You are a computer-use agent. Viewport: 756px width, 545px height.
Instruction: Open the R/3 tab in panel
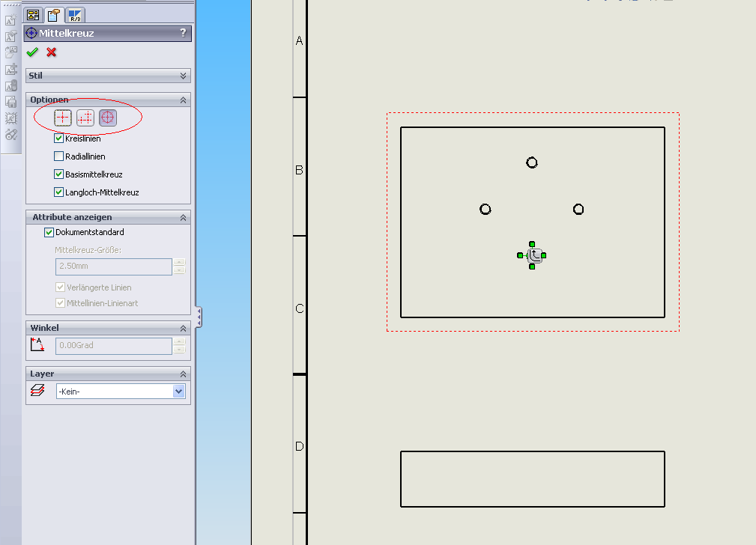pos(75,14)
